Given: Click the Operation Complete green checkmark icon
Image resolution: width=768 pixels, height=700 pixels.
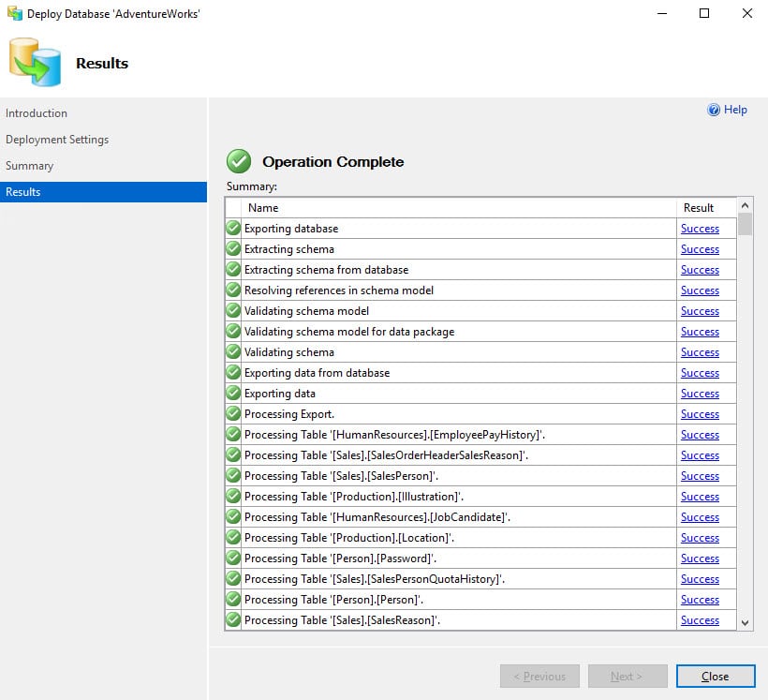Looking at the screenshot, I should point(239,161).
